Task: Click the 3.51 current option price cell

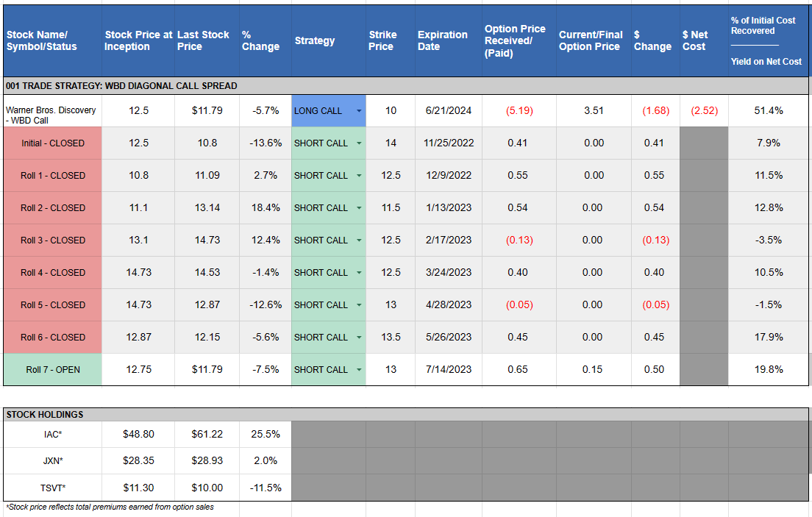Action: (594, 111)
